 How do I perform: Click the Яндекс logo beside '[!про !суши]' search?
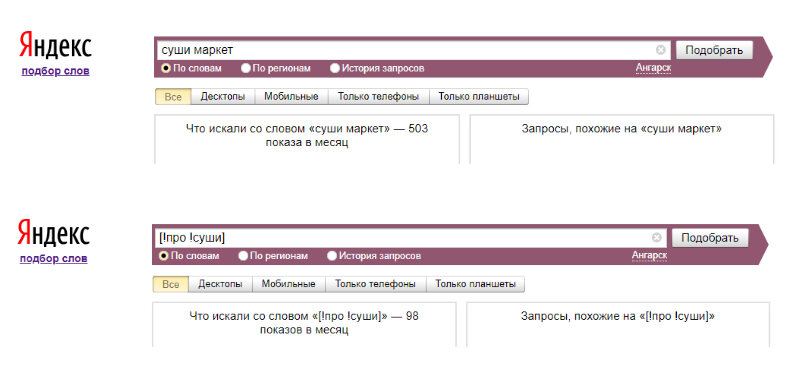pos(54,233)
